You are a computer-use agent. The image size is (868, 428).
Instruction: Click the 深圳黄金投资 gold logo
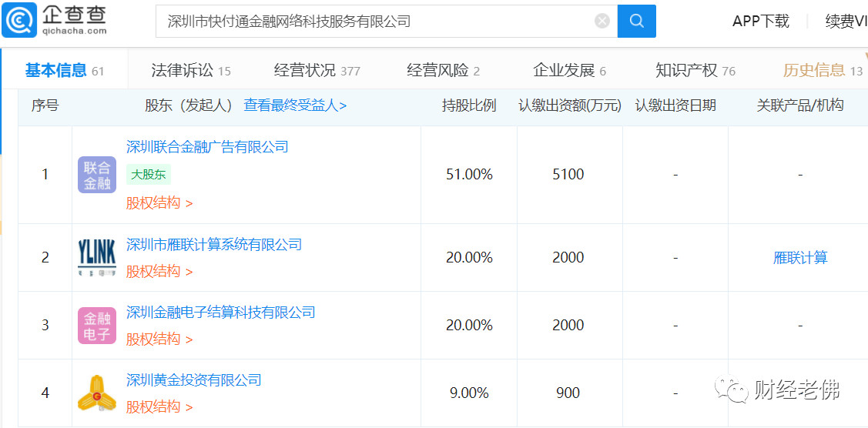click(97, 393)
